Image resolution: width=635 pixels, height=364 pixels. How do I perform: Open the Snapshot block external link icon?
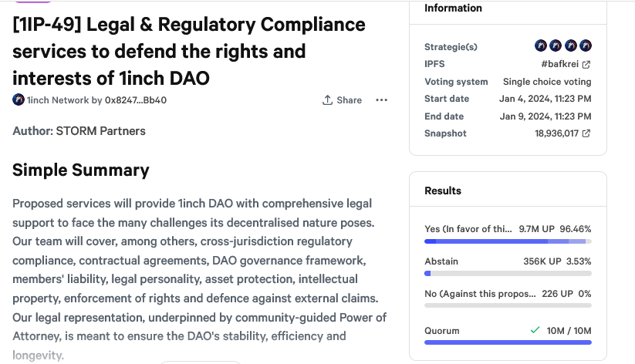point(586,133)
